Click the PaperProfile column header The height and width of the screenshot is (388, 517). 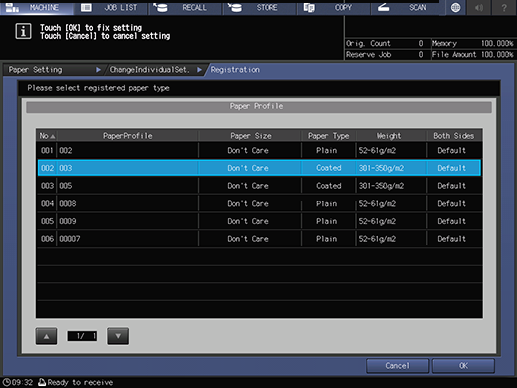[x=128, y=136]
